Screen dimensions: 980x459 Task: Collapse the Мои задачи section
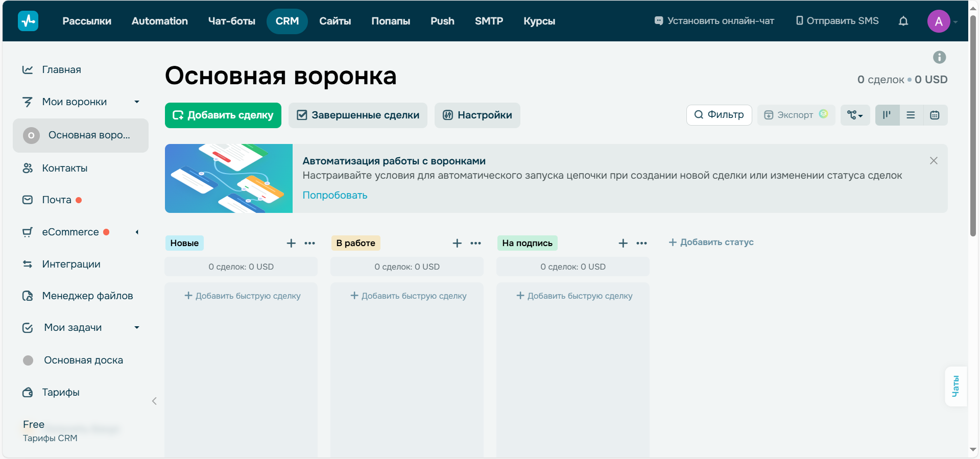137,327
